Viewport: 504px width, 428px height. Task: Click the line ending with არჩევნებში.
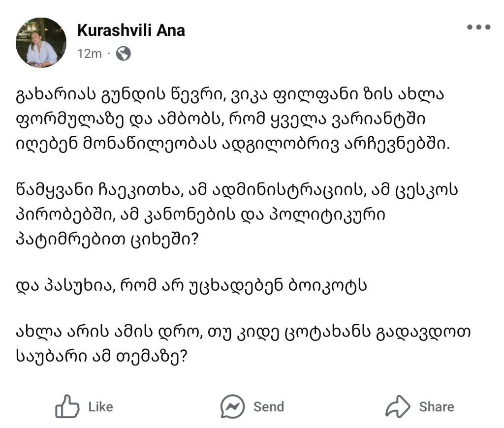233,144
